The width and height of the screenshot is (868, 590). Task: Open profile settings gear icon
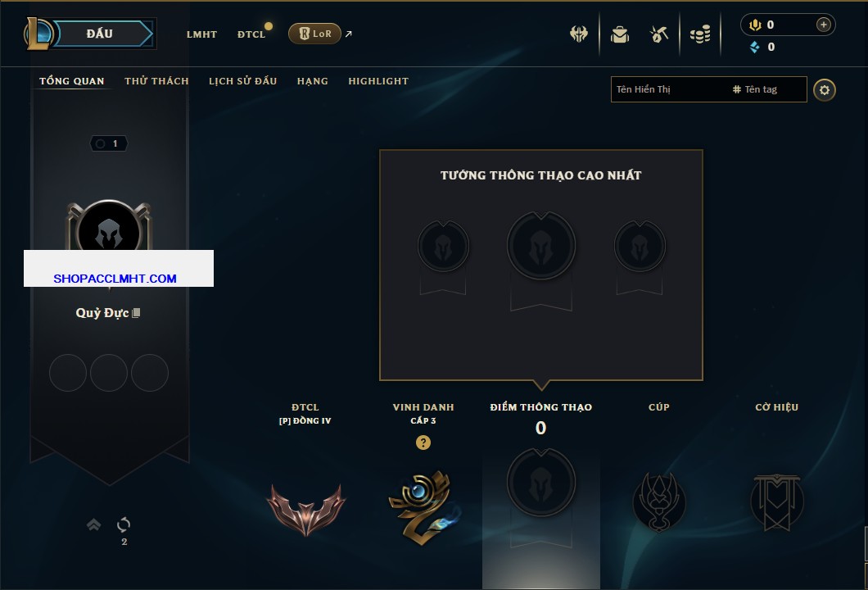[x=825, y=90]
